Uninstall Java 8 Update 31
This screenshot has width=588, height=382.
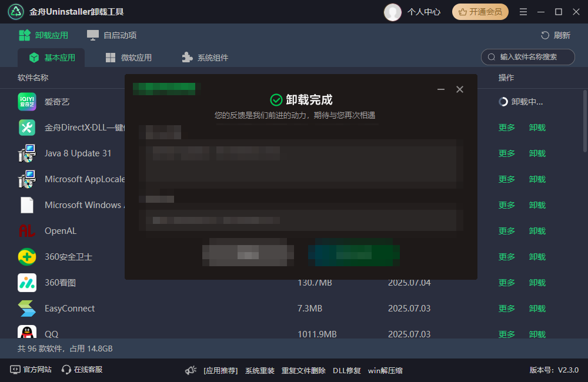click(x=537, y=153)
